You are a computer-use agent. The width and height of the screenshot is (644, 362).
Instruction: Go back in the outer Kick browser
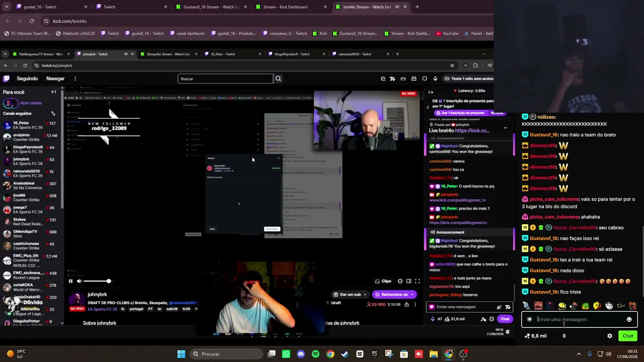[8, 21]
